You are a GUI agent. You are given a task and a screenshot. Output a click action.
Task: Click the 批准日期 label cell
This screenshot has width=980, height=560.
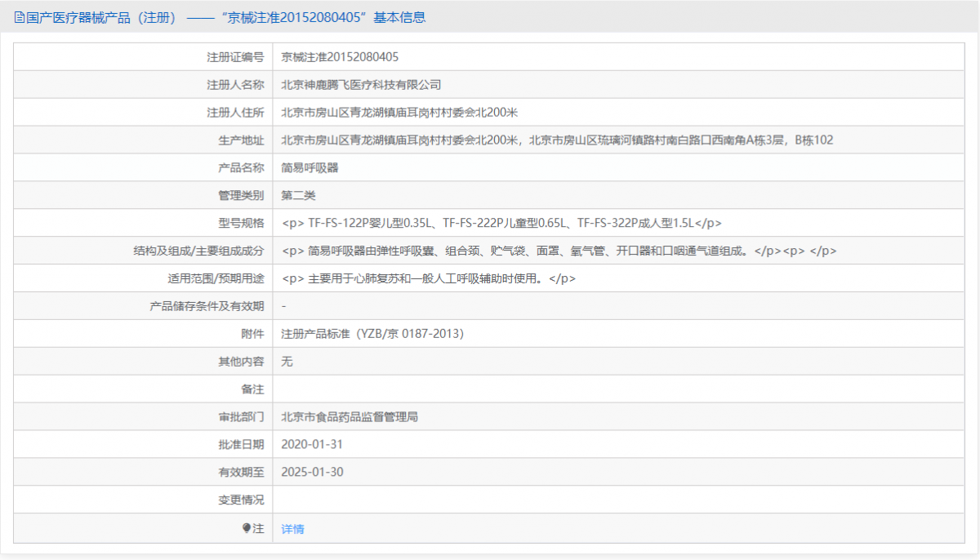pos(143,445)
